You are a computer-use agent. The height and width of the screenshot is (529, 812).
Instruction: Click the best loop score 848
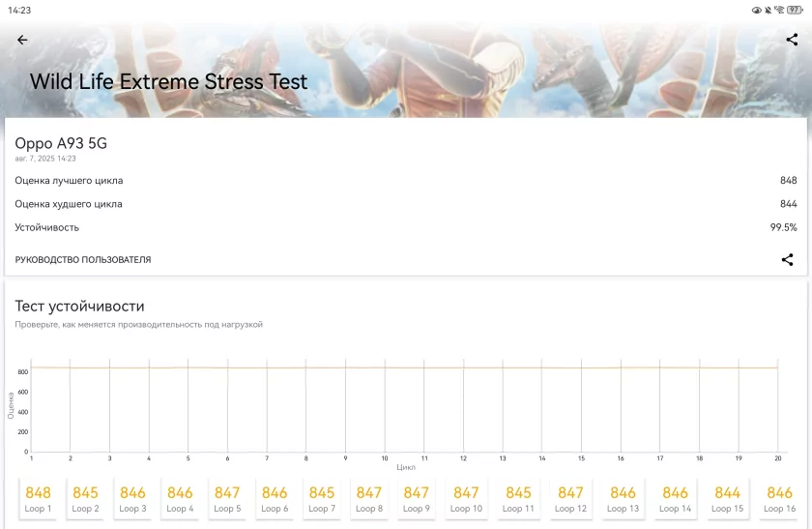(x=788, y=180)
